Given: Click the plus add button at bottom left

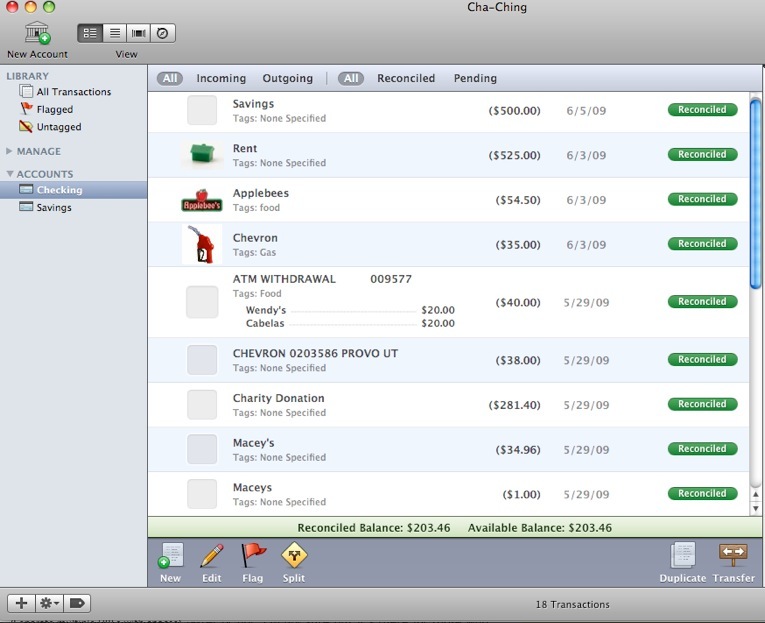Looking at the screenshot, I should click(21, 603).
